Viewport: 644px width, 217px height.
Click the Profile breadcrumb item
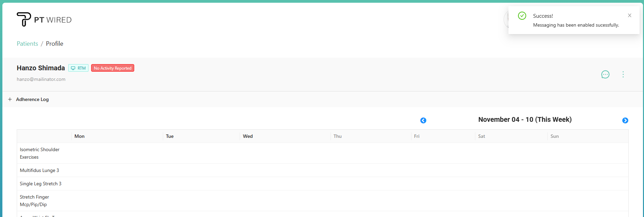[55, 44]
